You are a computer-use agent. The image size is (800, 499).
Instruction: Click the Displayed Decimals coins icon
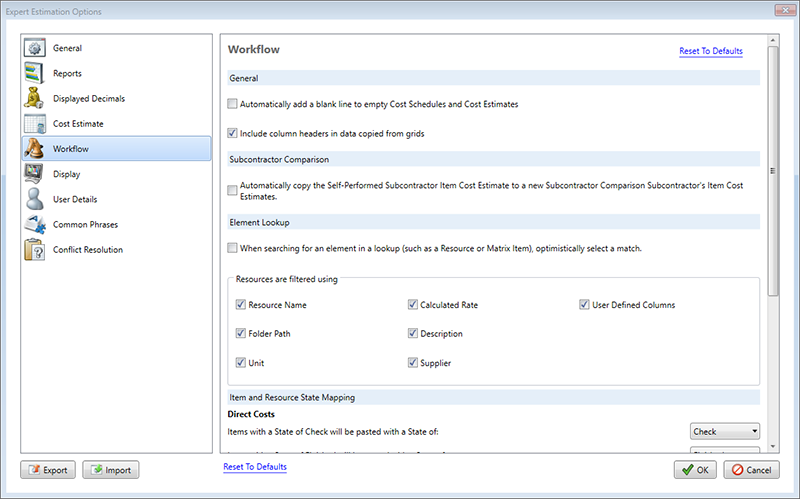click(x=36, y=98)
